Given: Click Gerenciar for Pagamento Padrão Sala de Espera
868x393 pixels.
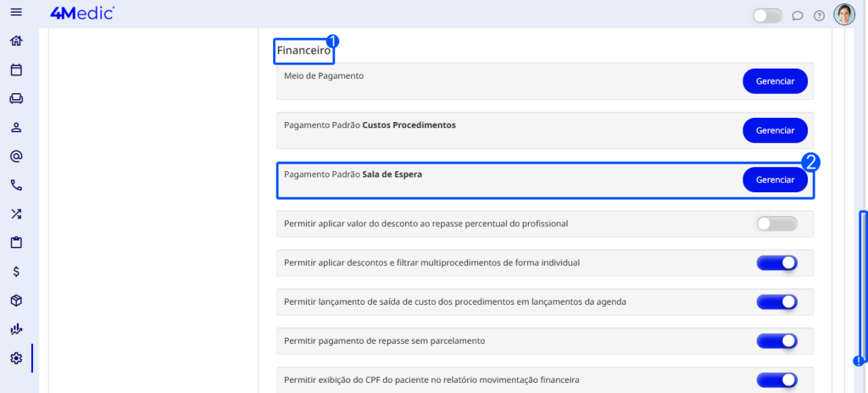Looking at the screenshot, I should pos(775,180).
